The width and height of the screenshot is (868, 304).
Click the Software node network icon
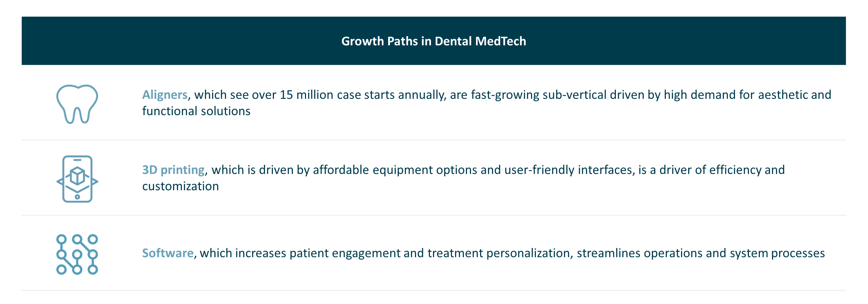77,254
